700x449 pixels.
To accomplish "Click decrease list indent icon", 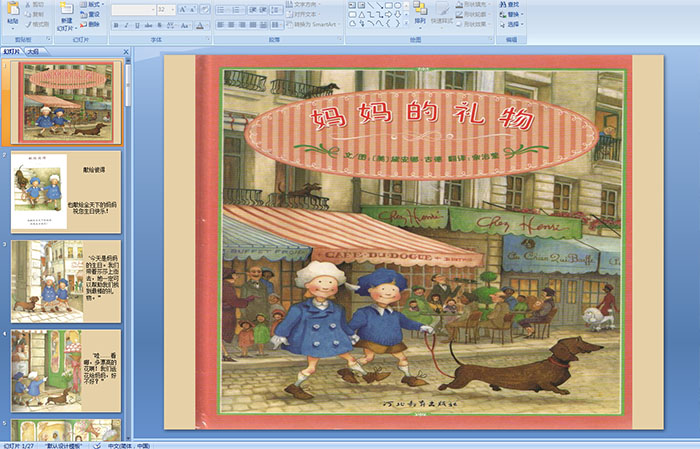I will tap(253, 10).
